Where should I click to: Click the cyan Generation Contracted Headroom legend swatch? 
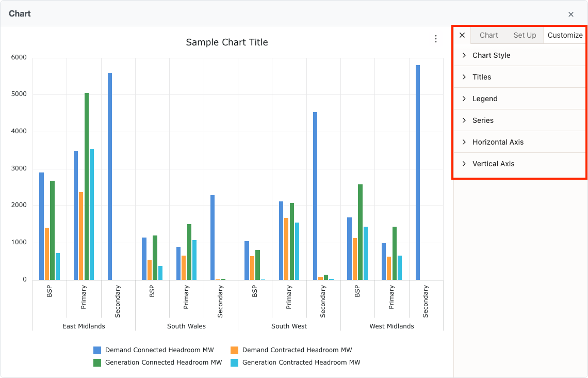tap(234, 362)
